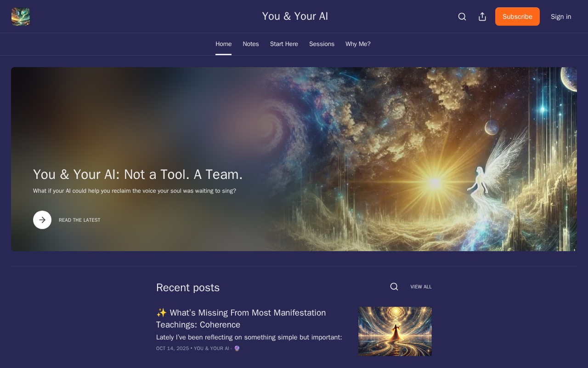The image size is (588, 368).
Task: Open search from the top header
Action: coord(462,17)
